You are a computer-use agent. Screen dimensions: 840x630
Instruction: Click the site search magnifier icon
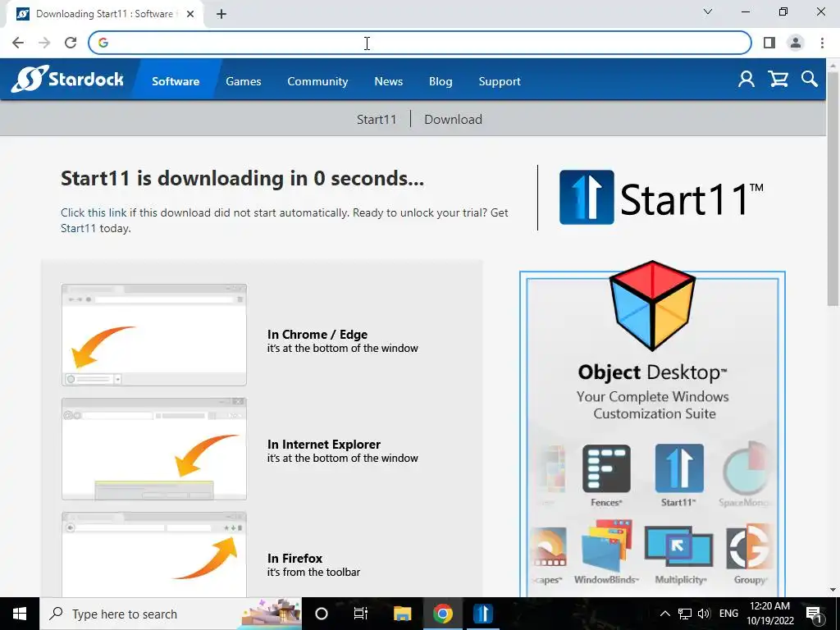coord(810,80)
